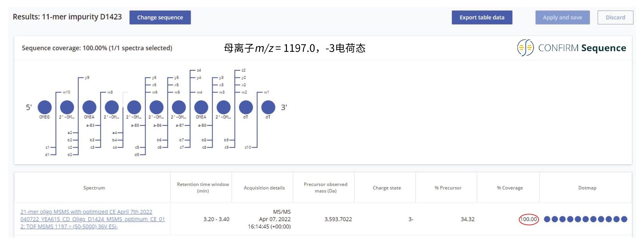Click the b3 fragment label
The height and width of the screenshot is (245, 644).
(92, 140)
